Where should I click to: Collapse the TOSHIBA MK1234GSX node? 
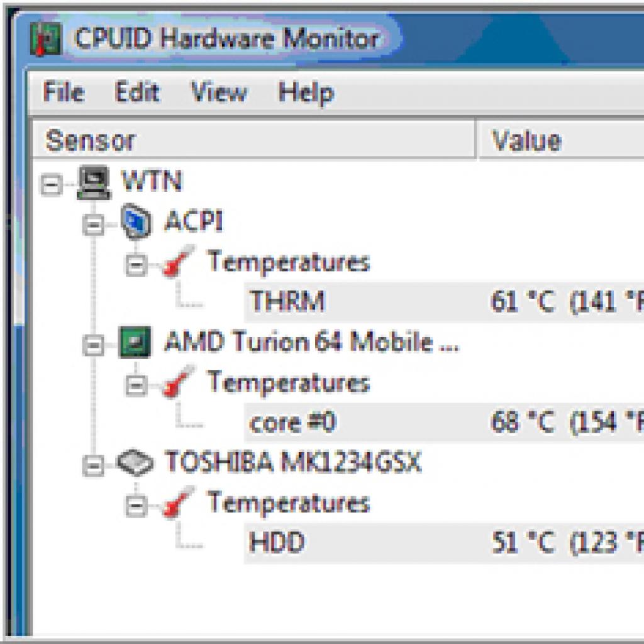point(94,466)
